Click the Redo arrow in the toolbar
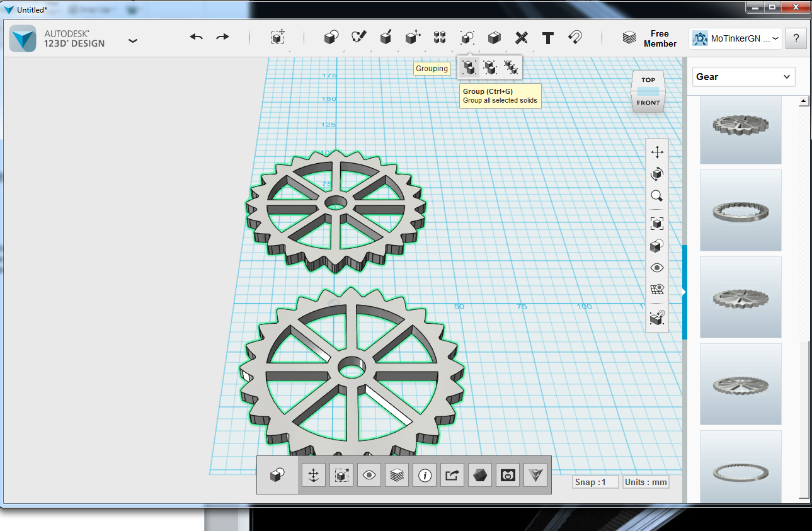Viewport: 812px width, 531px height. tap(223, 37)
